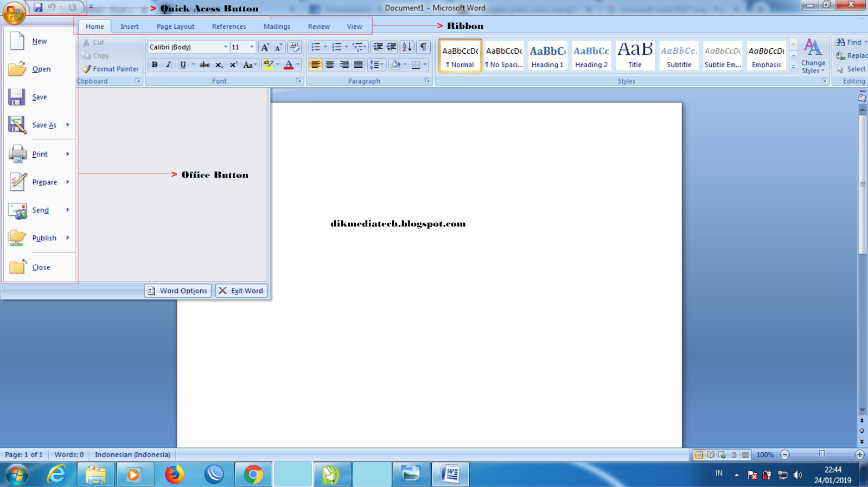The width and height of the screenshot is (868, 487).
Task: Apply the text highlight color
Action: click(268, 65)
